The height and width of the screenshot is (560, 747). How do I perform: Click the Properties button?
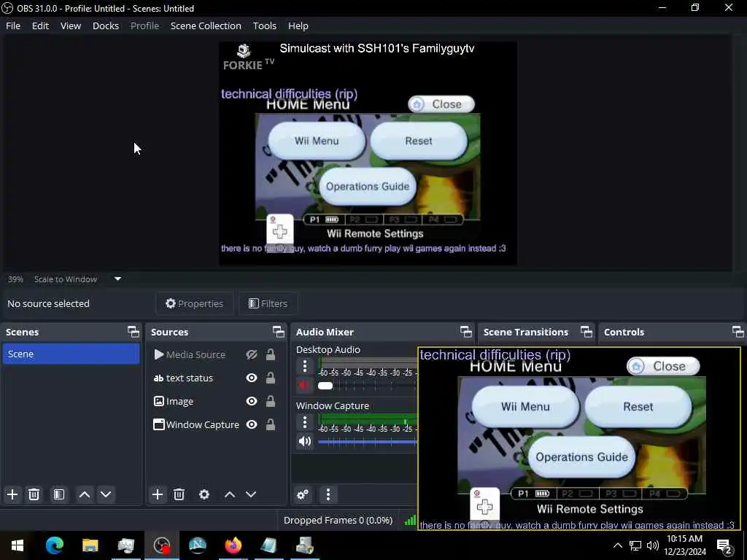pos(194,303)
